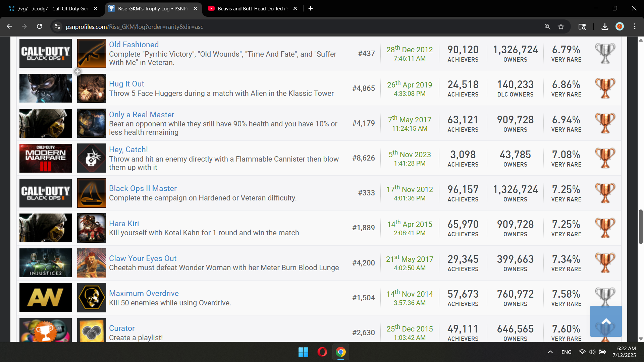Click bronze trophy icon for Black Ops II Master
This screenshot has height=362, width=644.
[605, 193]
